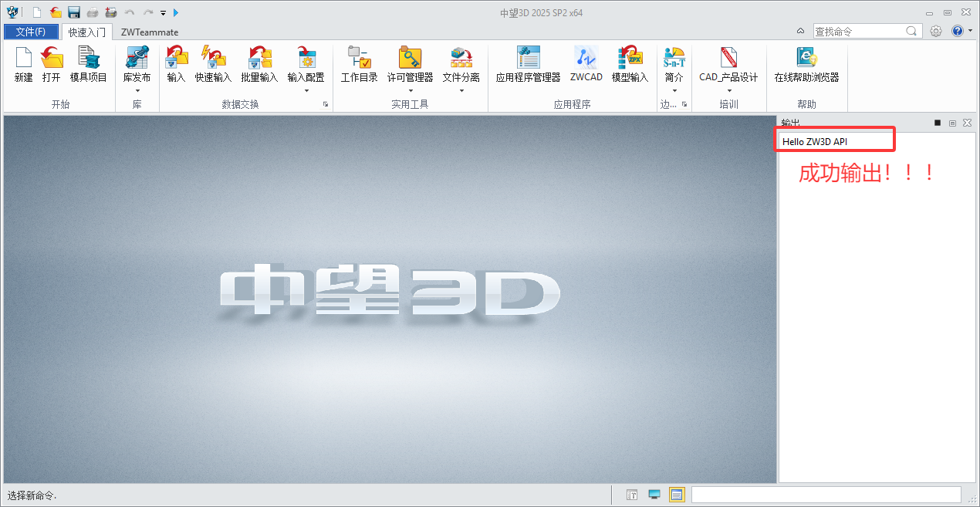
Task: Expand the 库发布 dropdown arrow
Action: point(137,90)
